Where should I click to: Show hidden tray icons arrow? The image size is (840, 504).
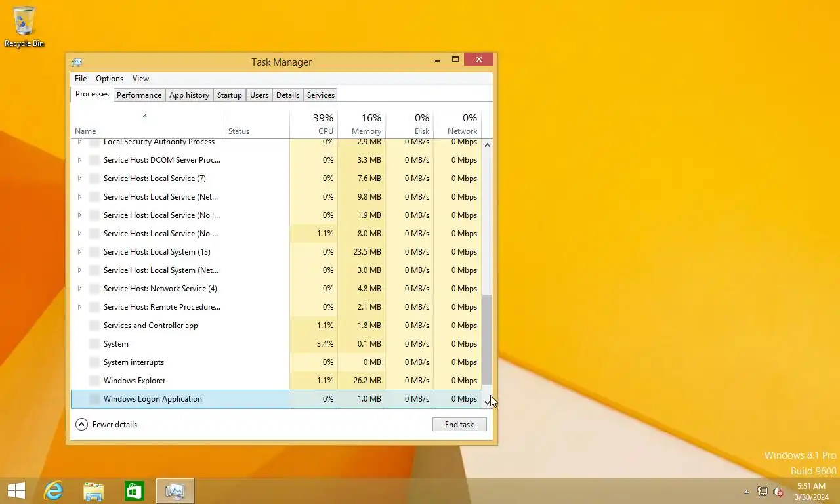[x=746, y=492]
